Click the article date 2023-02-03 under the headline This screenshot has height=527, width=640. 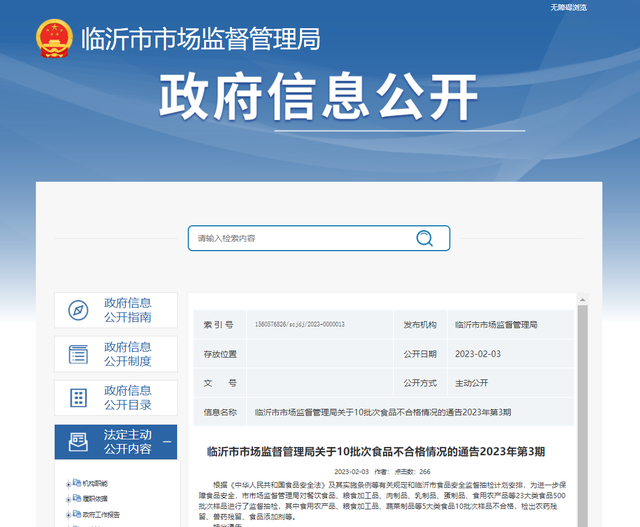click(x=351, y=471)
